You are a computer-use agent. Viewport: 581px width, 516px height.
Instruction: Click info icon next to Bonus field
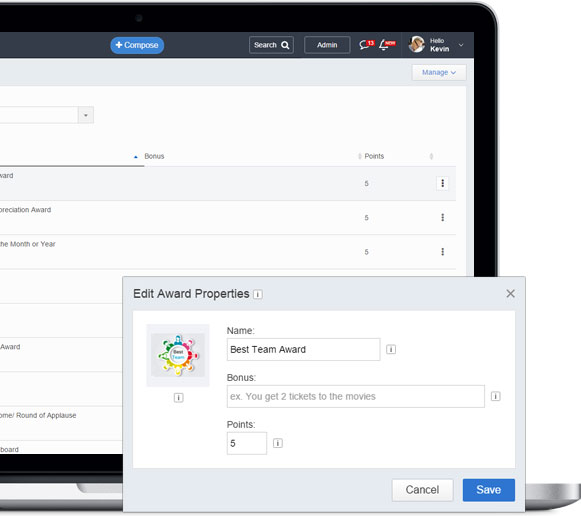(x=495, y=396)
